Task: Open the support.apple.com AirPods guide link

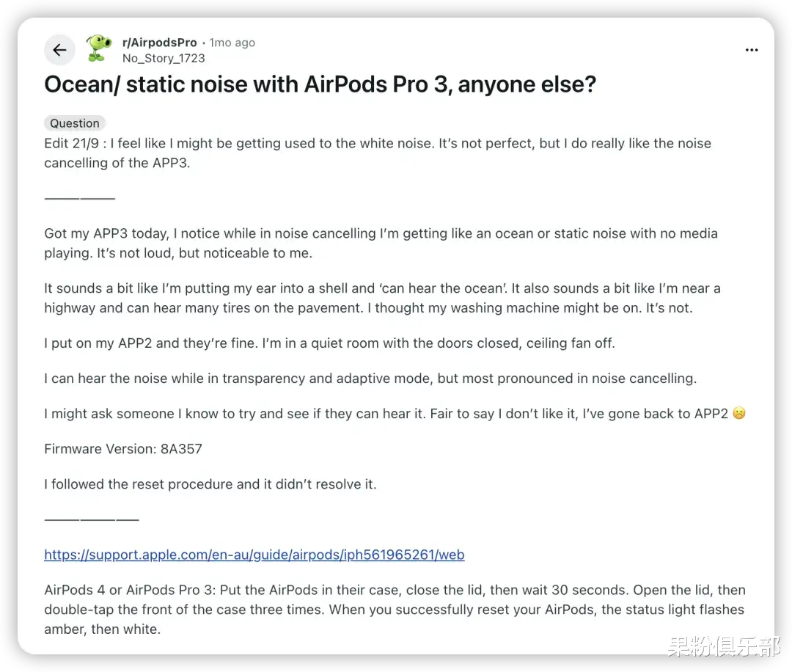Action: click(254, 555)
